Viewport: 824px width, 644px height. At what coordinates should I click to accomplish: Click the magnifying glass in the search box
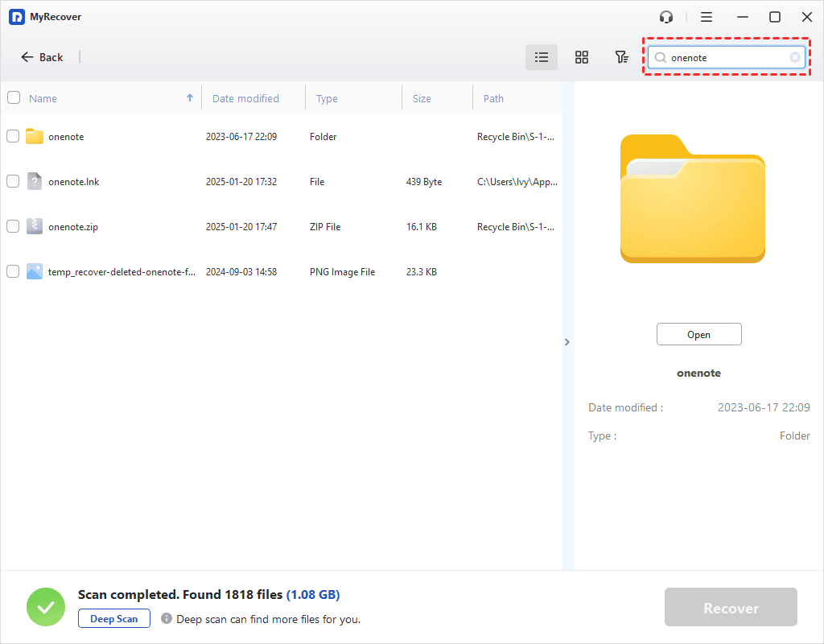tap(660, 57)
